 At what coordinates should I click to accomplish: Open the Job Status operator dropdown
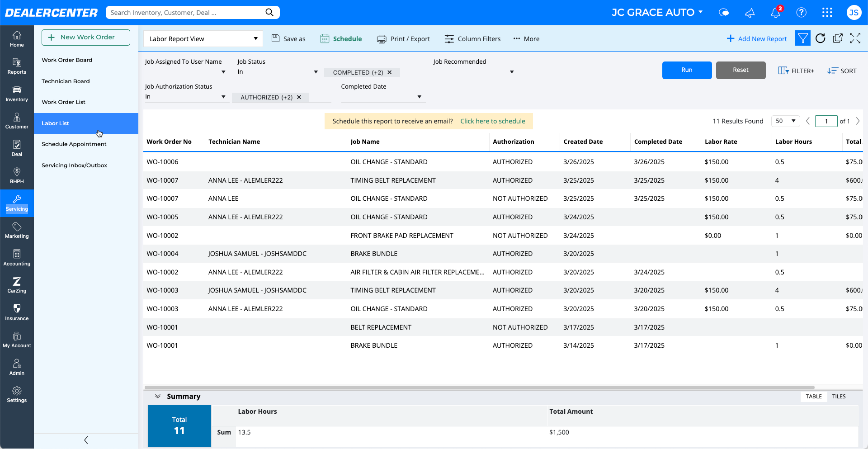[280, 72]
